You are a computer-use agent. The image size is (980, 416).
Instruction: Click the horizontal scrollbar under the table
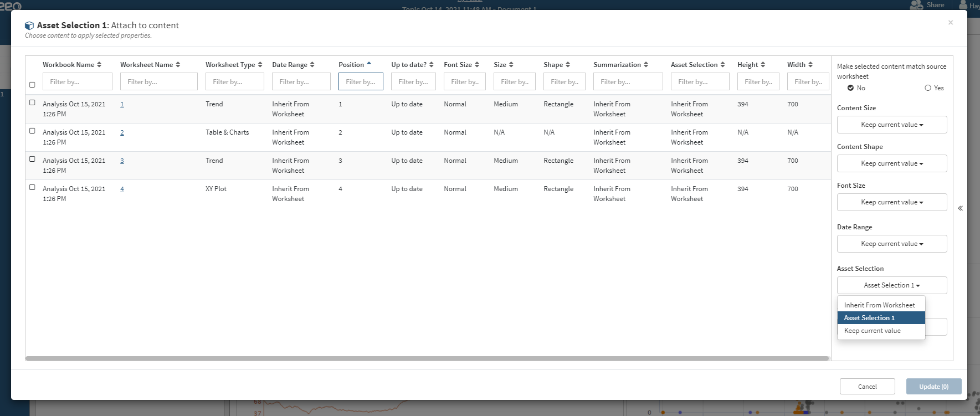(427, 358)
